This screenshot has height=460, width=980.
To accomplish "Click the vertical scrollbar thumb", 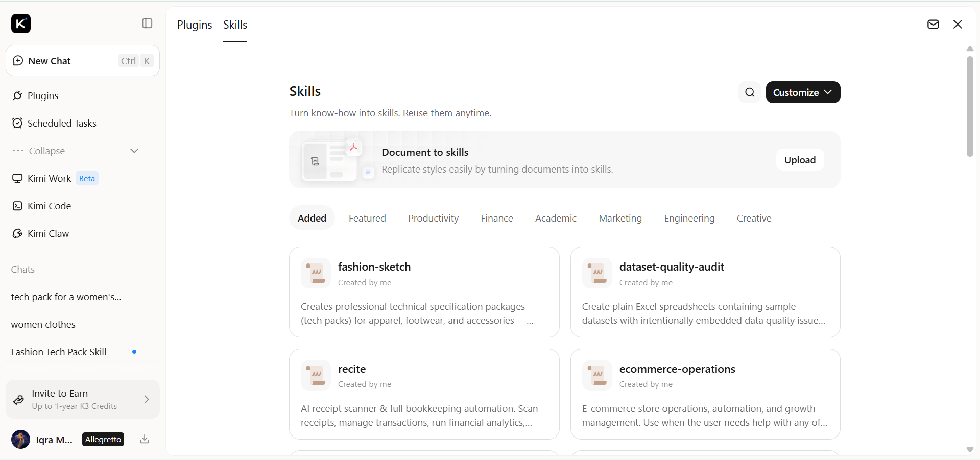I will pos(970,106).
